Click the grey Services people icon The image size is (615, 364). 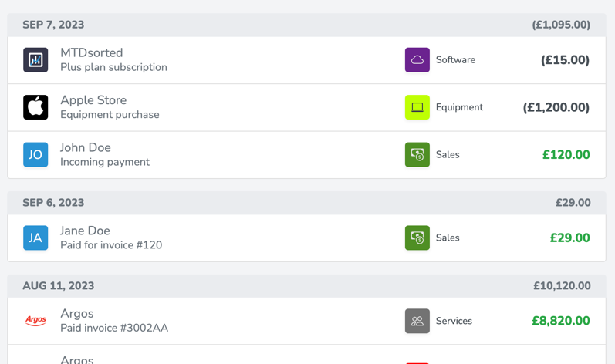[x=417, y=321]
